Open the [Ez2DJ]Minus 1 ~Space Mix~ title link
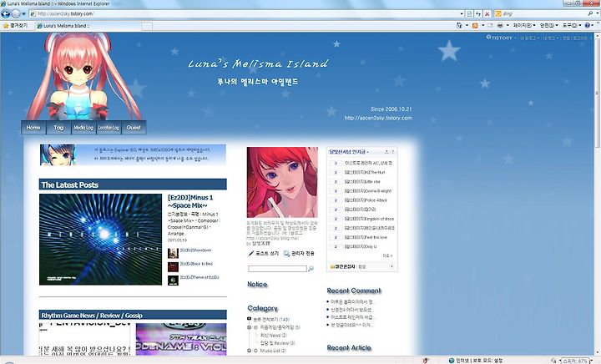The width and height of the screenshot is (601, 364). click(190, 201)
